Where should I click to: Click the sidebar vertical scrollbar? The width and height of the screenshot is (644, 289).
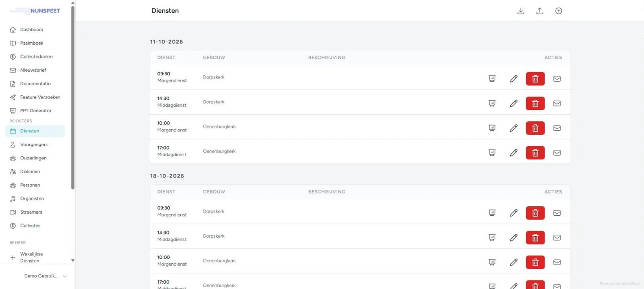click(x=73, y=97)
